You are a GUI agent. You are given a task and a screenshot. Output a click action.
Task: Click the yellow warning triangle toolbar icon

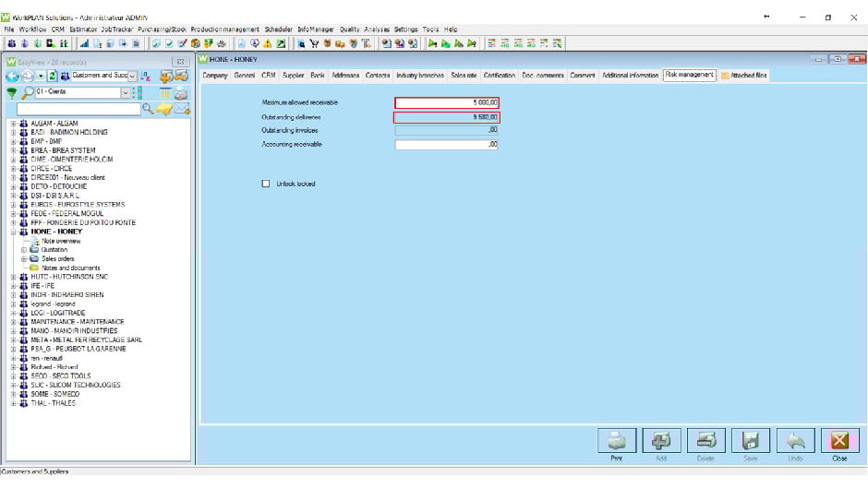[267, 43]
